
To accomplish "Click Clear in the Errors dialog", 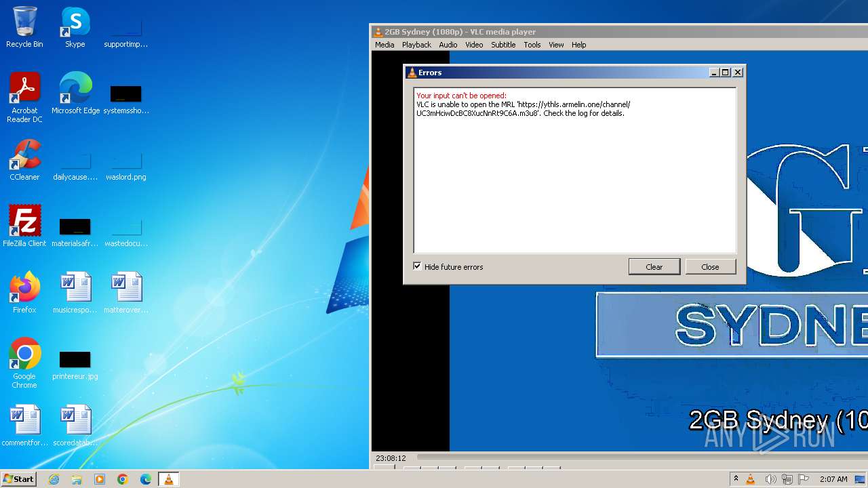I will [654, 267].
